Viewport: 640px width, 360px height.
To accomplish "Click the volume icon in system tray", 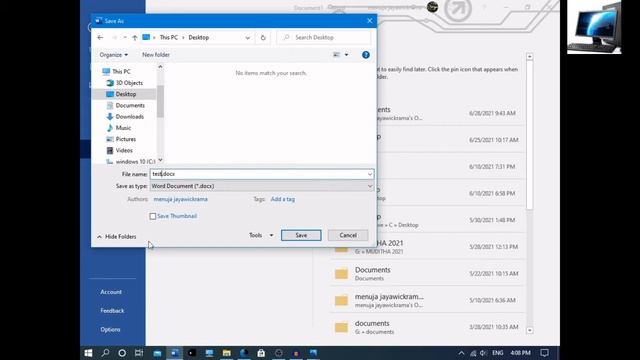I will point(484,353).
